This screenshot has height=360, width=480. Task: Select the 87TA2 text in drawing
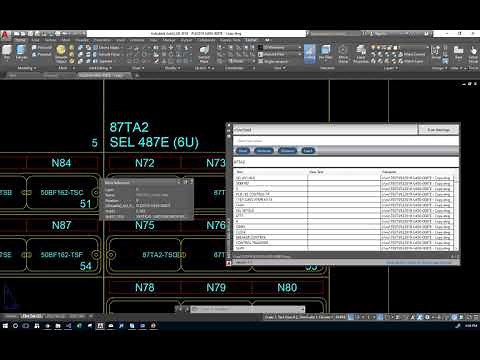click(129, 127)
